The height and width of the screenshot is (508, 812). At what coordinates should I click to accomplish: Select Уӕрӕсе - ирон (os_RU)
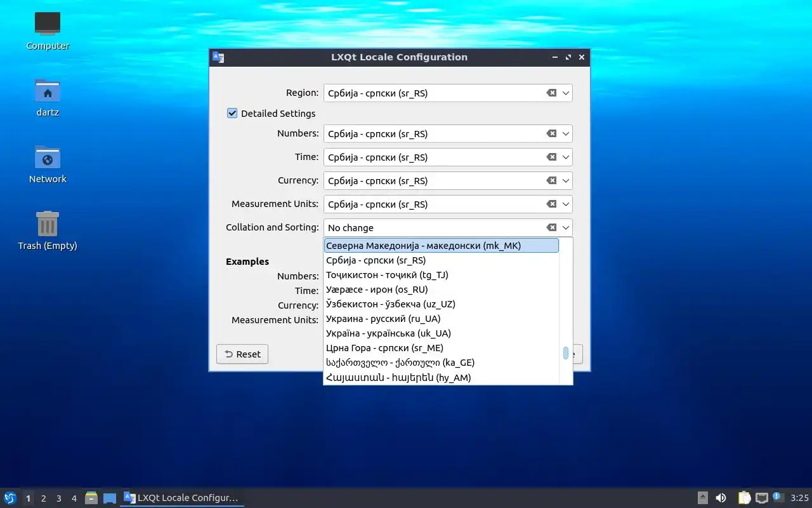tap(442, 289)
